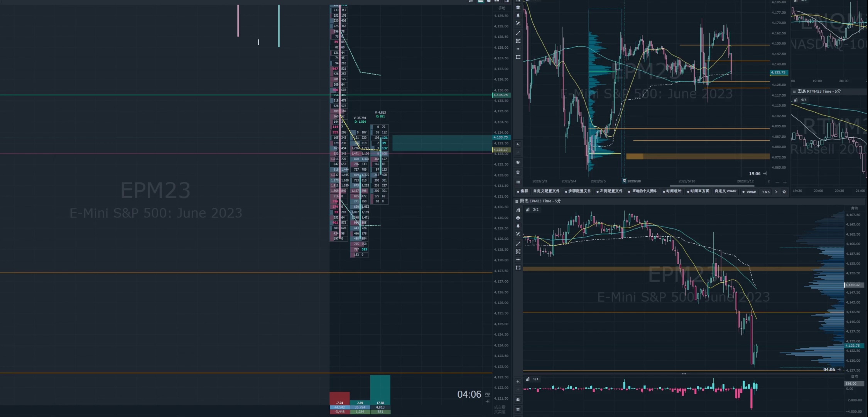
Task: Open the alert bell in the daily chart toolbar
Action: tap(518, 15)
